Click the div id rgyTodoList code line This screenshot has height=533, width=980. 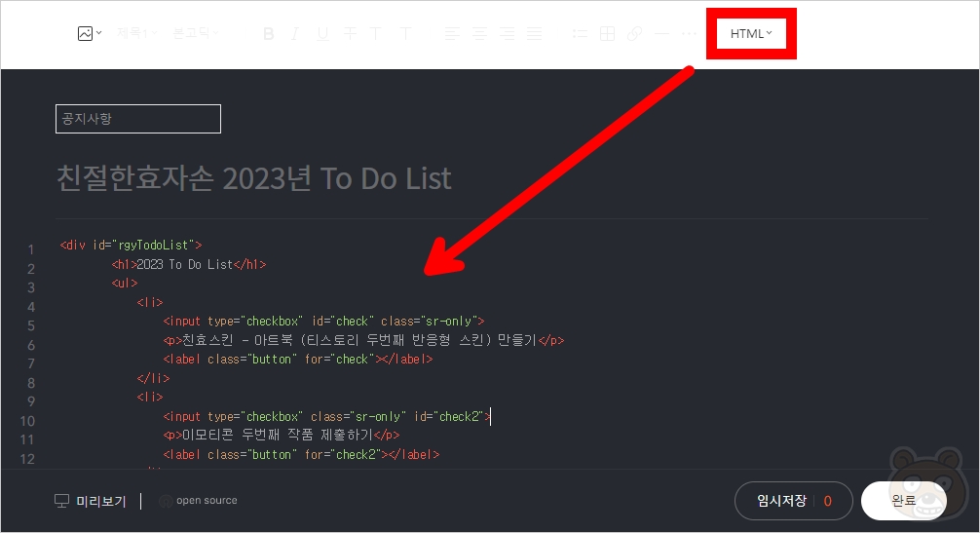click(x=131, y=245)
